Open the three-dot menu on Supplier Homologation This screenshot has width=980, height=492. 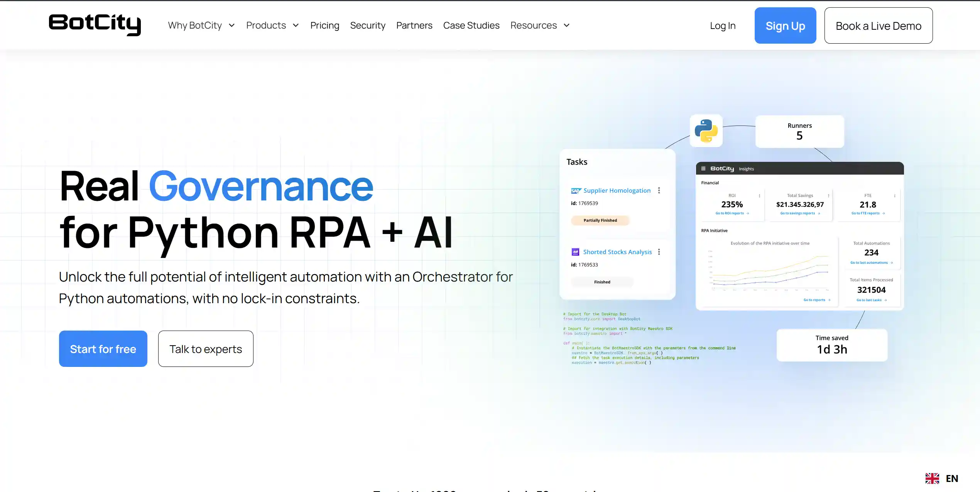(x=659, y=190)
